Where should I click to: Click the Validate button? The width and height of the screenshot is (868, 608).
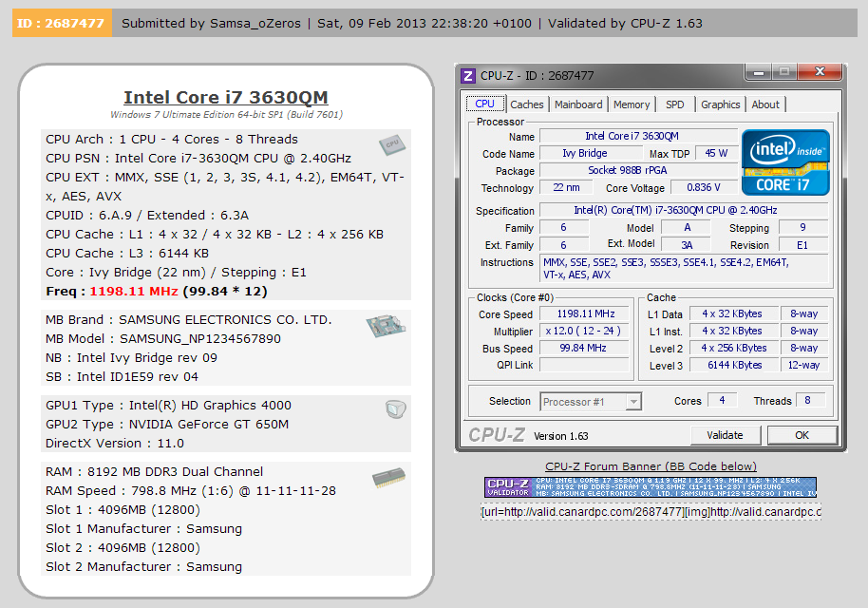(x=726, y=435)
